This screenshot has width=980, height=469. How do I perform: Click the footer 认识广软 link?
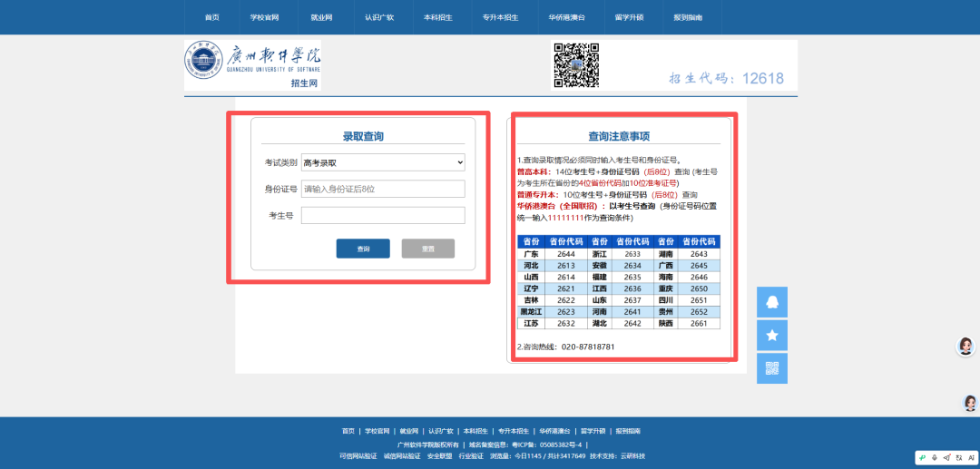[x=441, y=432]
